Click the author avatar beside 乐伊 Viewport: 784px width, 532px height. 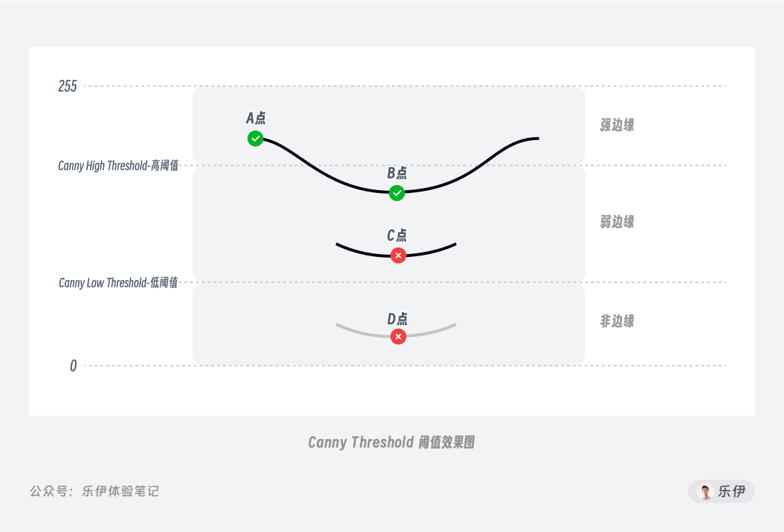coord(706,491)
